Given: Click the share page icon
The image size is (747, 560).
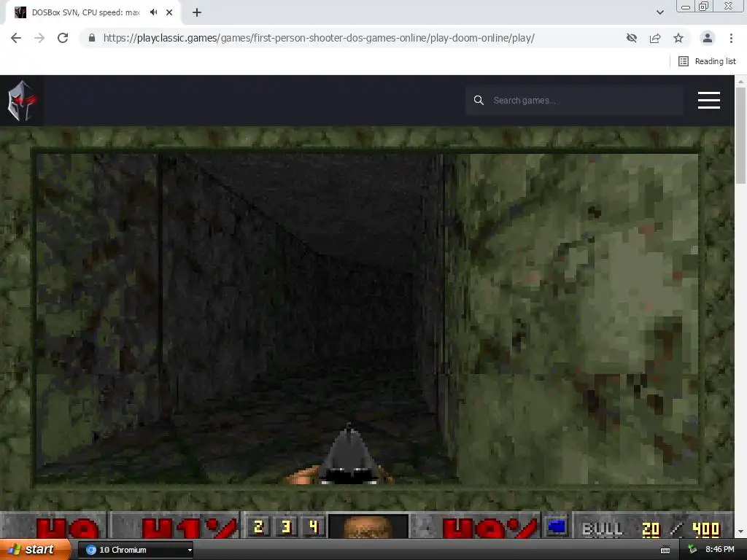Looking at the screenshot, I should (655, 38).
